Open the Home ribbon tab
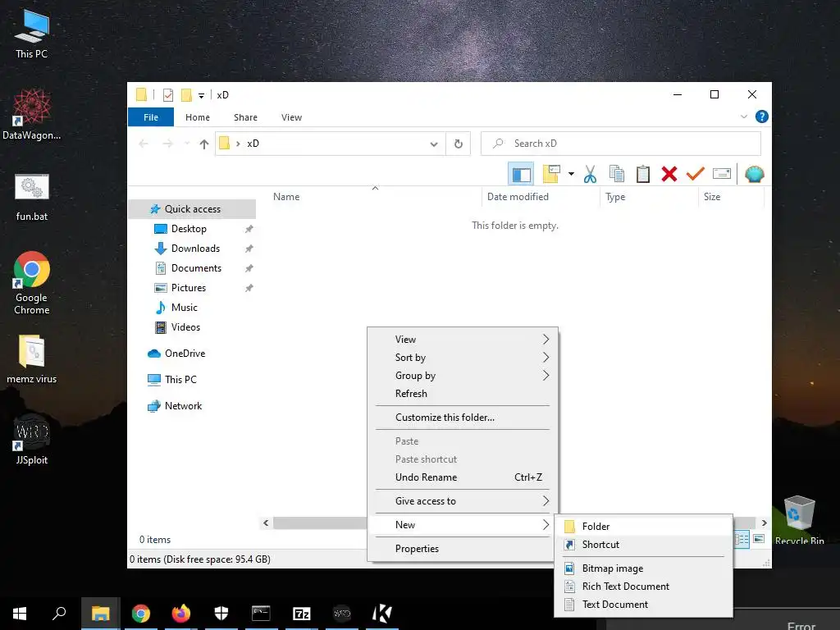Image resolution: width=840 pixels, height=630 pixels. [197, 117]
